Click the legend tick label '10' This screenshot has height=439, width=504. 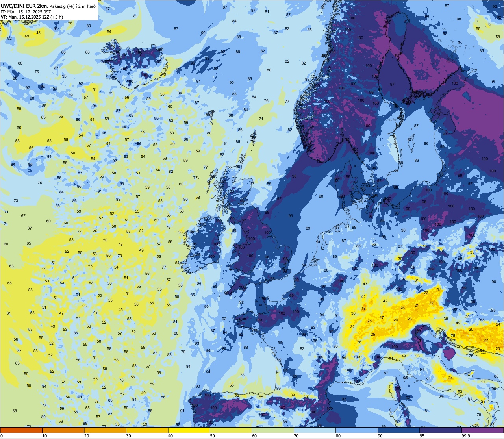[x=44, y=436]
